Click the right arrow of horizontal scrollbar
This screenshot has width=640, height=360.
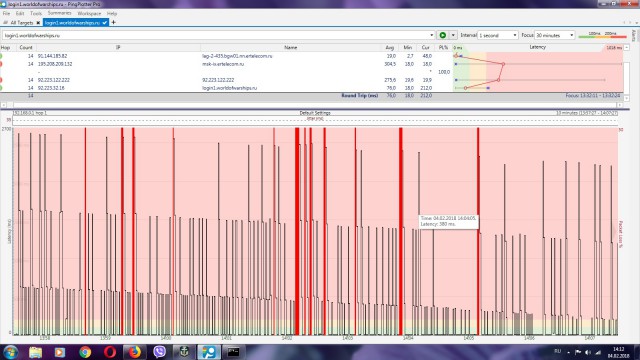[x=620, y=105]
